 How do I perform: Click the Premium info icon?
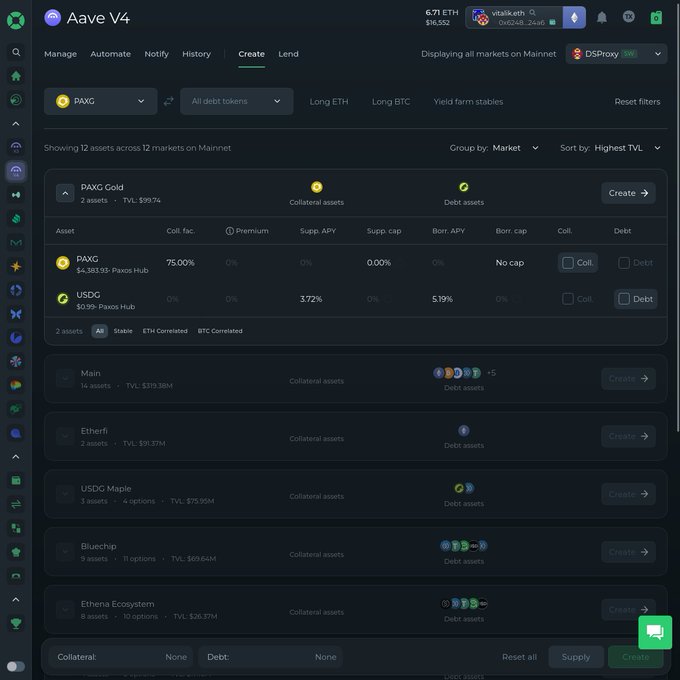click(x=230, y=231)
